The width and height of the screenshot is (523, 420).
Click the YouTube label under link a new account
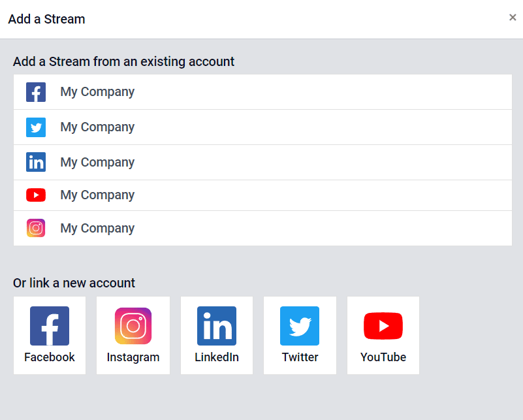383,357
